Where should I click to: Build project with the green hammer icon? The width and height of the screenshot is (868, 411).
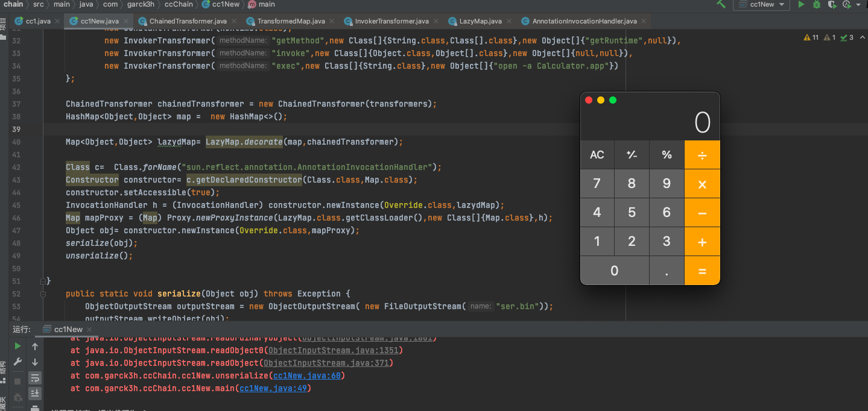(x=721, y=4)
